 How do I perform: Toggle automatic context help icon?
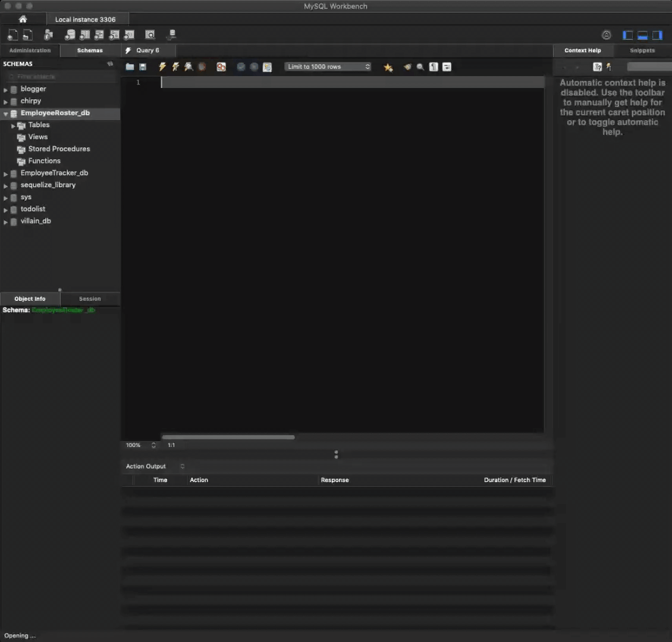tap(609, 67)
